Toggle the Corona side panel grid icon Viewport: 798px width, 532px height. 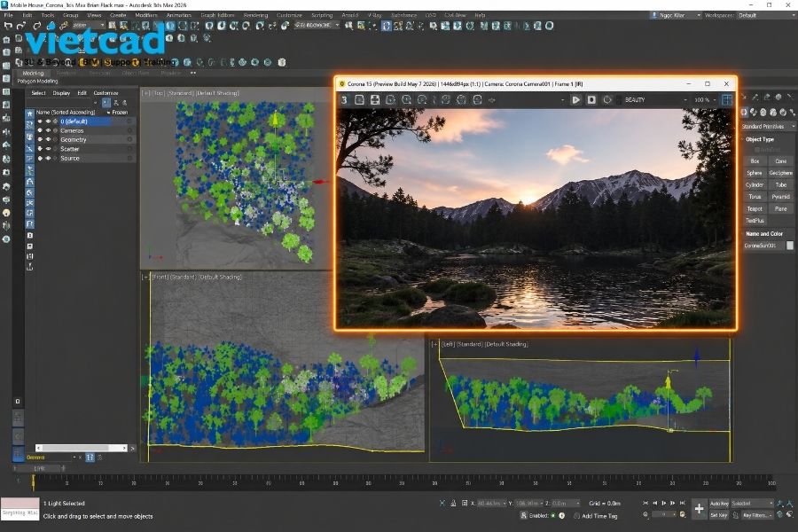727,100
